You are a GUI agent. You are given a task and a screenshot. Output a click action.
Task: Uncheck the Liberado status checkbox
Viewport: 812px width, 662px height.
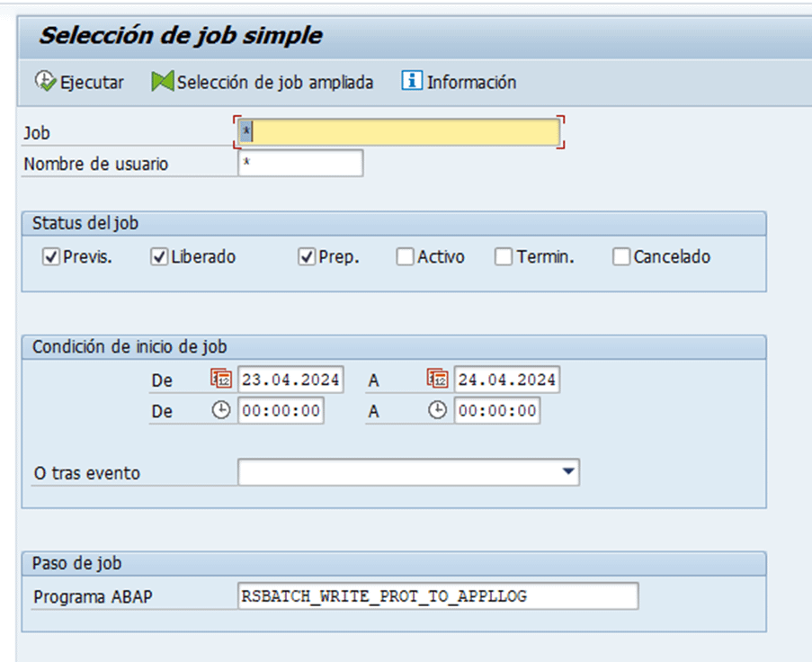tap(159, 257)
